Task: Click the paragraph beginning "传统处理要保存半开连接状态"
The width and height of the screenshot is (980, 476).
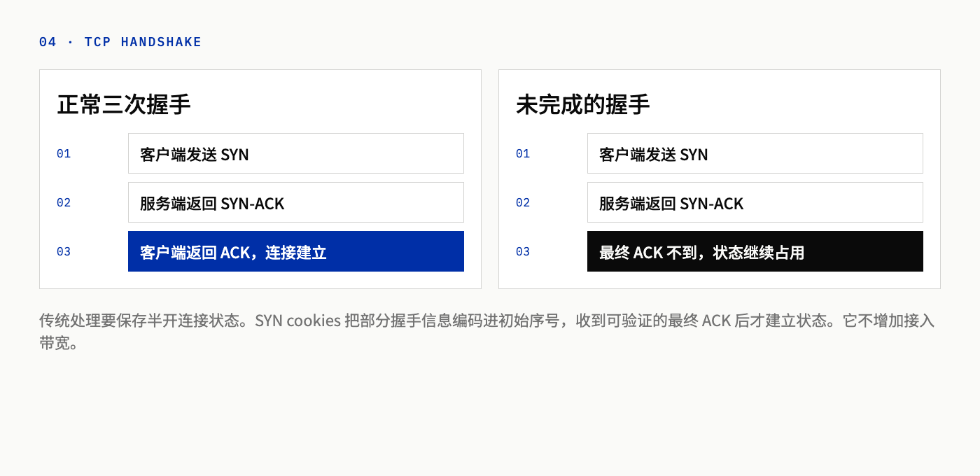Action: pyautogui.click(x=487, y=332)
